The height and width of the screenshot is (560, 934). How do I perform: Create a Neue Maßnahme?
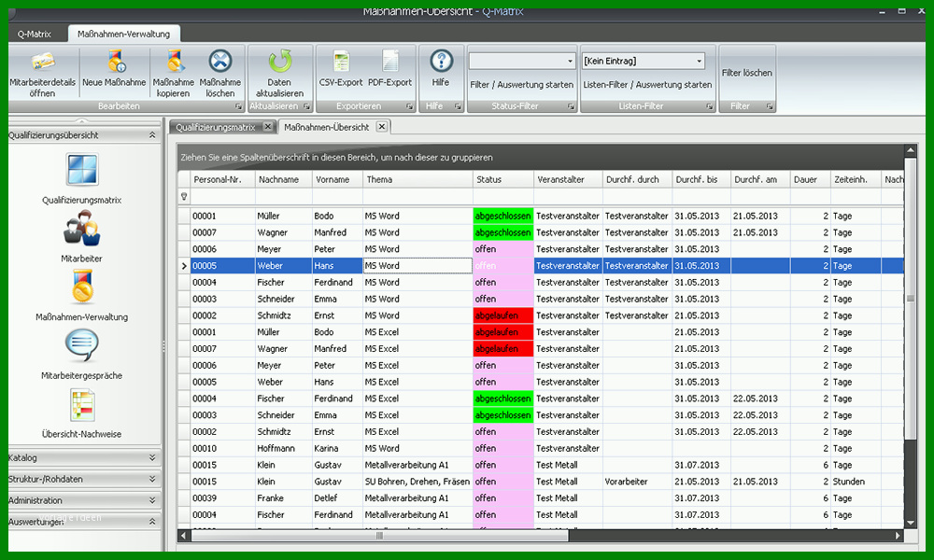tap(114, 69)
